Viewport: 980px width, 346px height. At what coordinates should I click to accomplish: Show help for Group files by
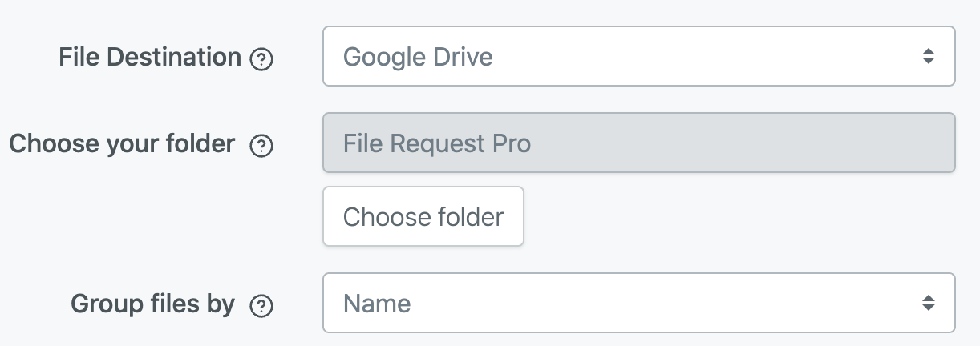click(261, 305)
